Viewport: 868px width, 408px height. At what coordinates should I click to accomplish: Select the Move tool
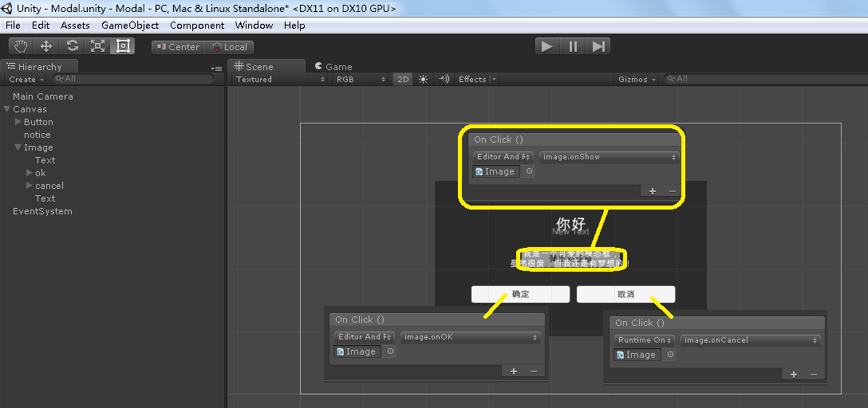click(x=46, y=46)
